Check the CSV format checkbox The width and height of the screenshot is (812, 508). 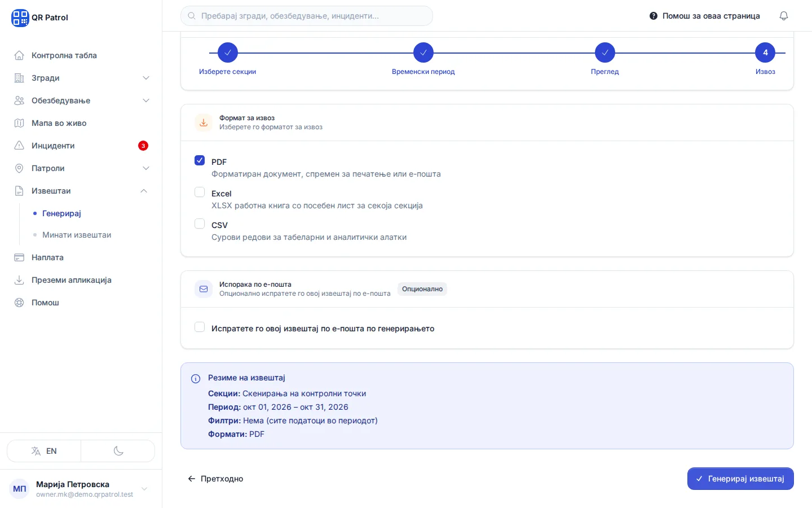click(x=200, y=224)
